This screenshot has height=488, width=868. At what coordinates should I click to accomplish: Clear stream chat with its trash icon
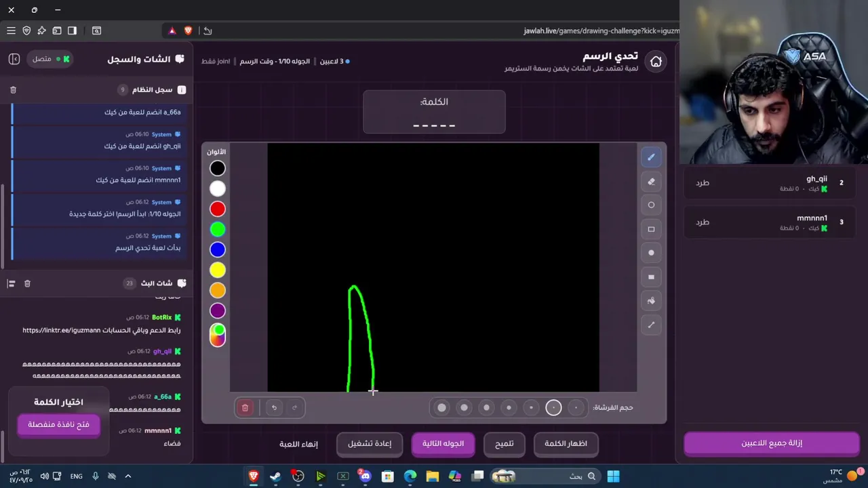click(27, 283)
